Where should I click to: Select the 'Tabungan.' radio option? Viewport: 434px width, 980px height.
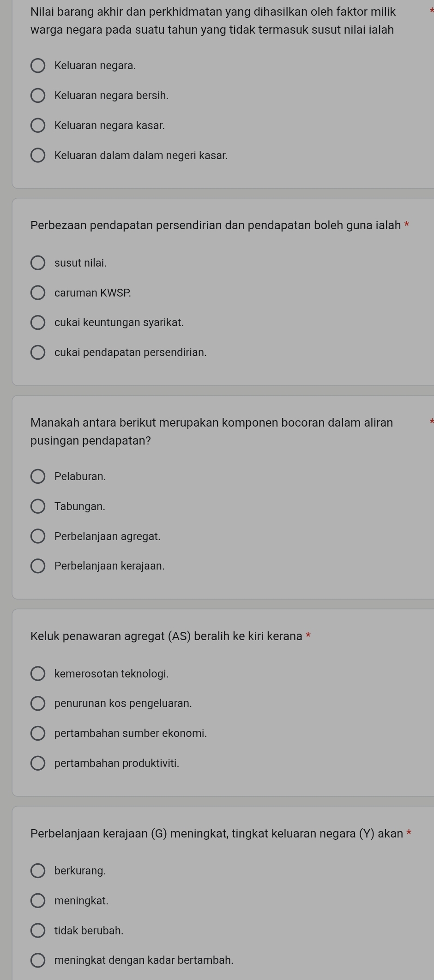tap(38, 506)
